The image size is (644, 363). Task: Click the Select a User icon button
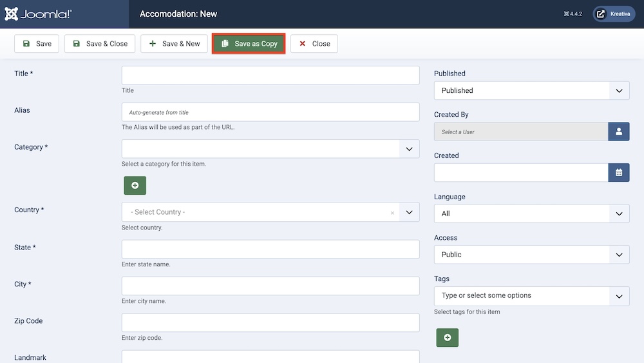[x=618, y=132]
